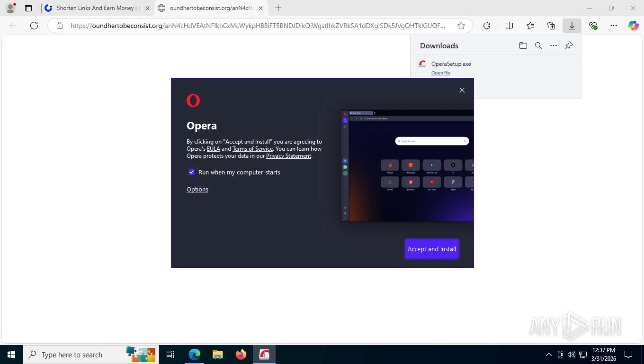The height and width of the screenshot is (364, 644).
Task: Open Edge Settings and more menu
Action: 614,26
